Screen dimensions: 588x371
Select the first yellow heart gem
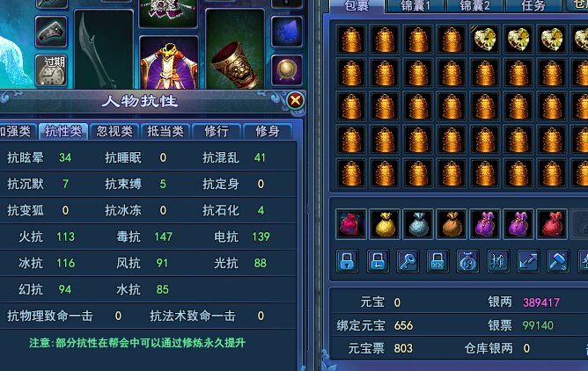pos(485,40)
